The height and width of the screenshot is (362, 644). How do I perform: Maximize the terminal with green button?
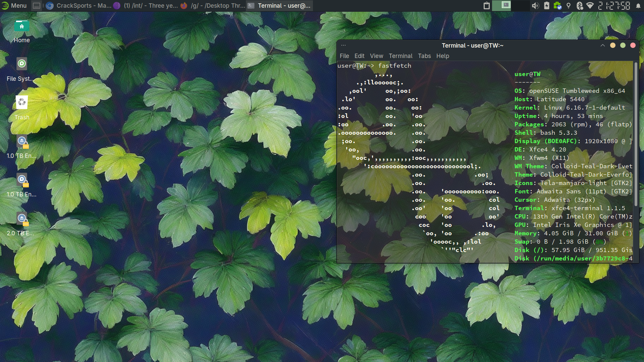click(x=623, y=45)
